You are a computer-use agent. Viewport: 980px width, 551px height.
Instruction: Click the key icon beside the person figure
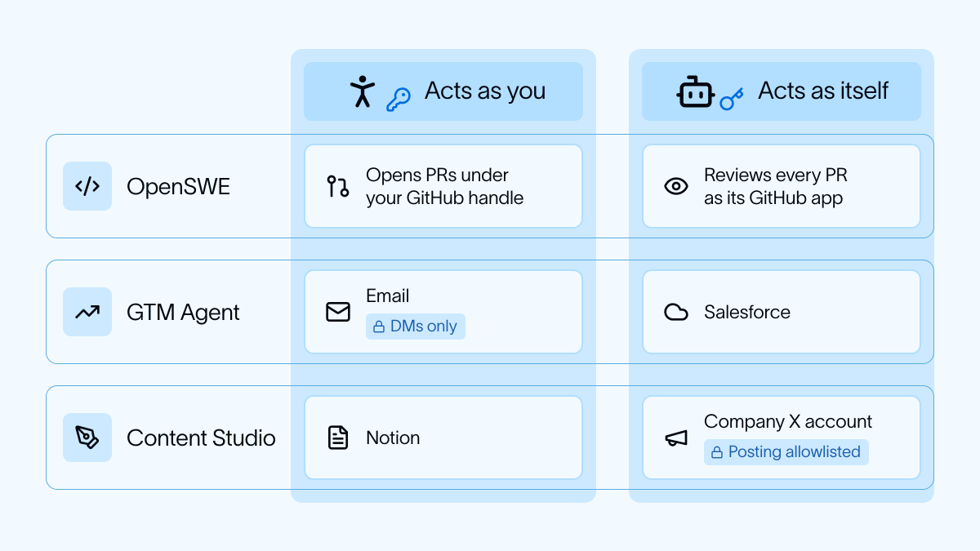[398, 100]
